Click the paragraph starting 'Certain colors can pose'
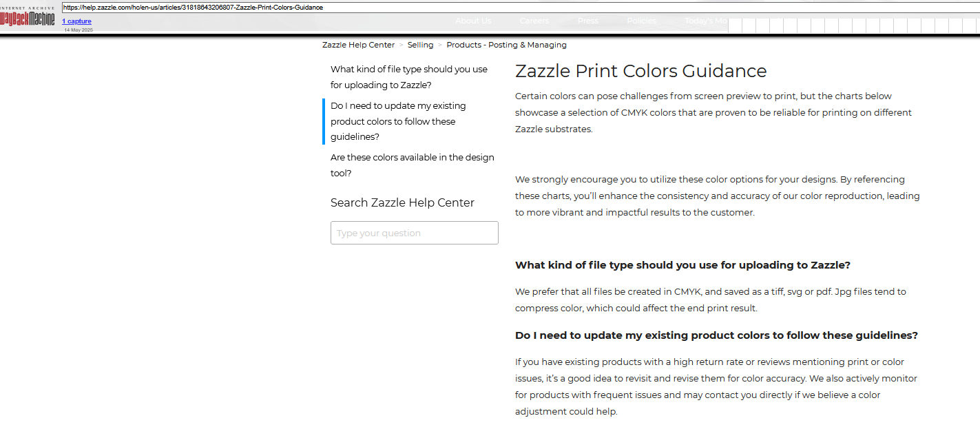The width and height of the screenshot is (980, 438). 713,112
